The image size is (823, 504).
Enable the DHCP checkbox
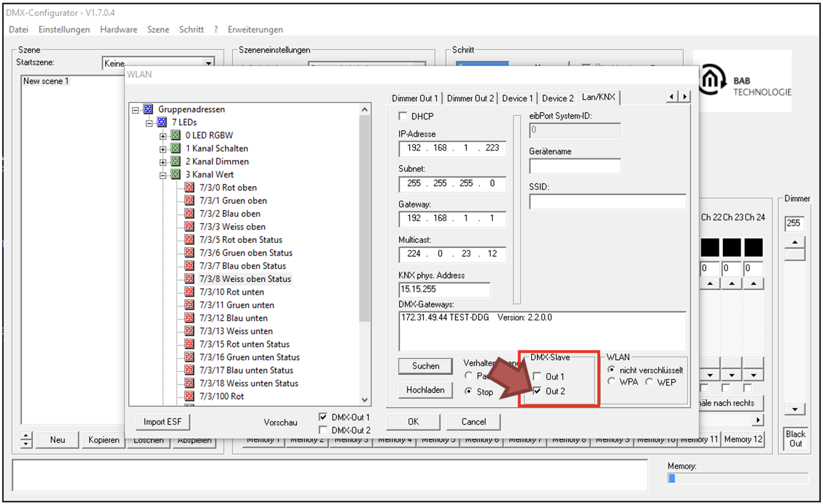coord(403,116)
